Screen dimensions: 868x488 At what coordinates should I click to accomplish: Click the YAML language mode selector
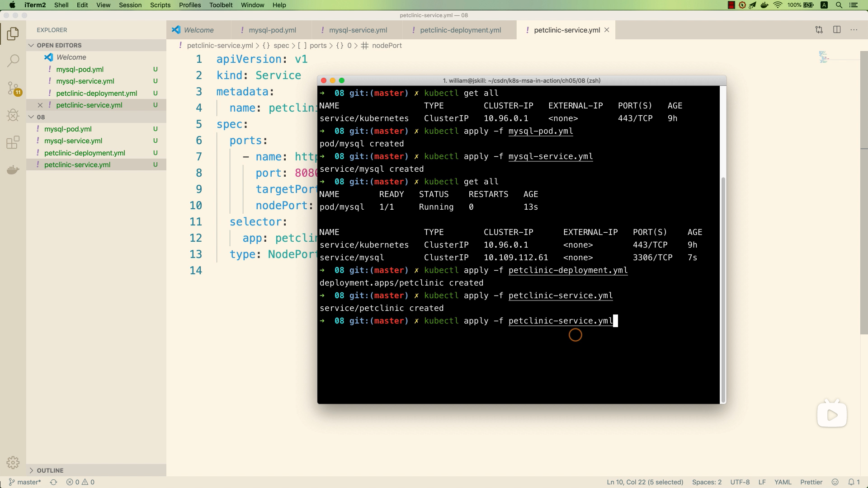point(783,482)
